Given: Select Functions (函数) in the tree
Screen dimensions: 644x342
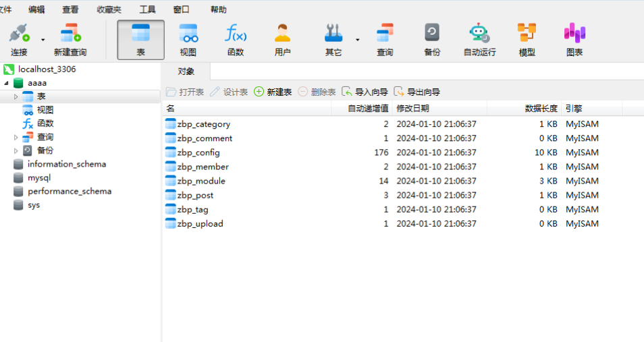Looking at the screenshot, I should (x=45, y=123).
